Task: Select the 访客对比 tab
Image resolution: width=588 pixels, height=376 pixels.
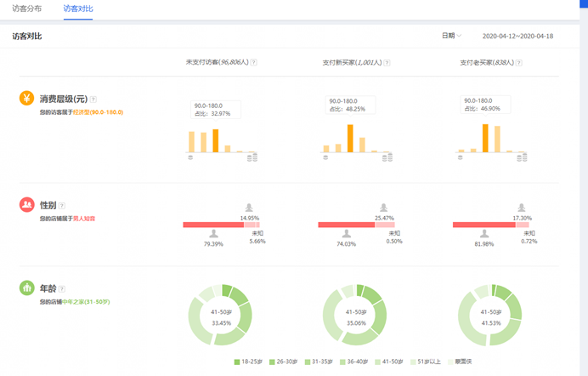Action: point(78,9)
